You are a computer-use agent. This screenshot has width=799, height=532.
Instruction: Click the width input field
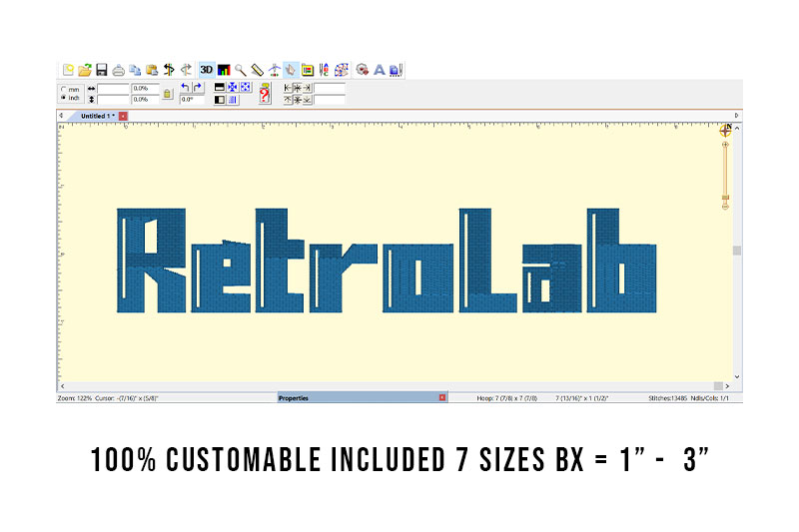(113, 89)
